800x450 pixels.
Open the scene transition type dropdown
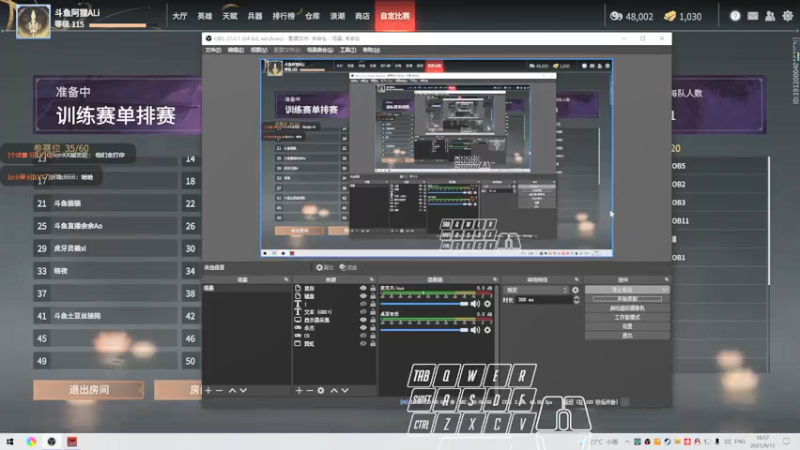(536, 290)
